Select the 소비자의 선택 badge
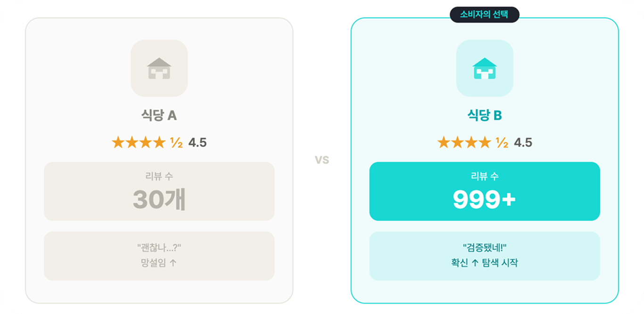This screenshot has height=314, width=644. [485, 15]
